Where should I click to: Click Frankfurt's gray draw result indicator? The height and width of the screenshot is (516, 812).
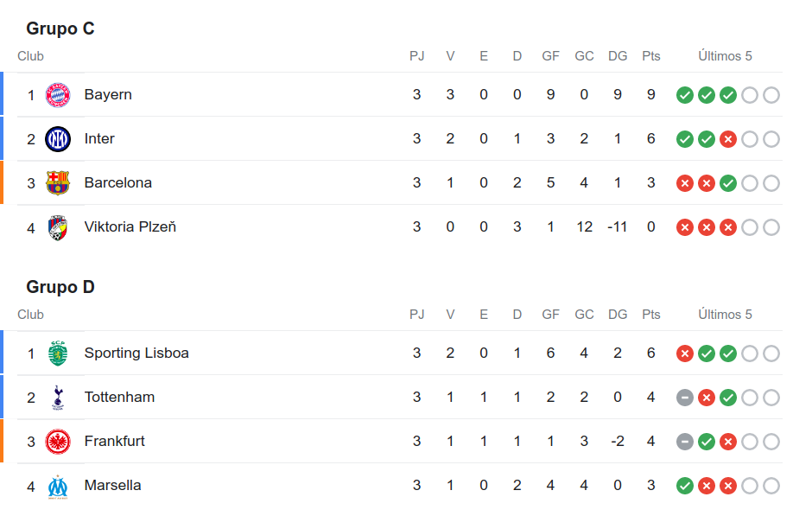pos(685,442)
